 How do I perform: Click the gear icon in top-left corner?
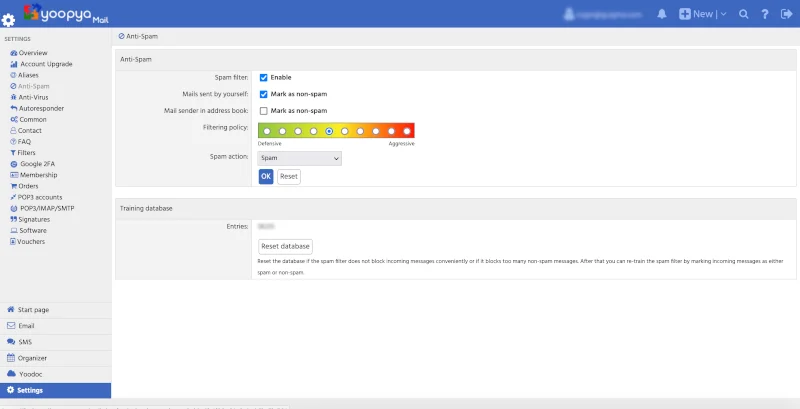[8, 20]
